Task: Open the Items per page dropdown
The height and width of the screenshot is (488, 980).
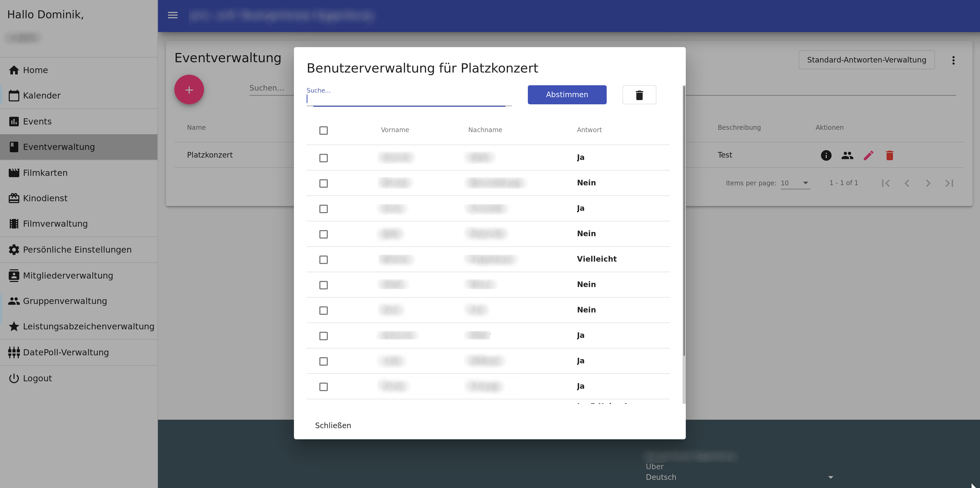Action: click(x=795, y=183)
